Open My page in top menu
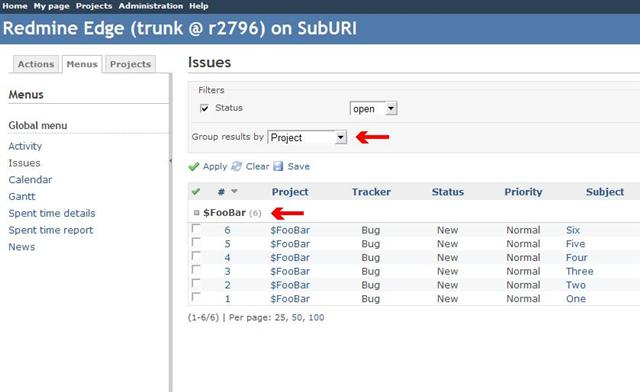The width and height of the screenshot is (640, 392). (x=51, y=6)
